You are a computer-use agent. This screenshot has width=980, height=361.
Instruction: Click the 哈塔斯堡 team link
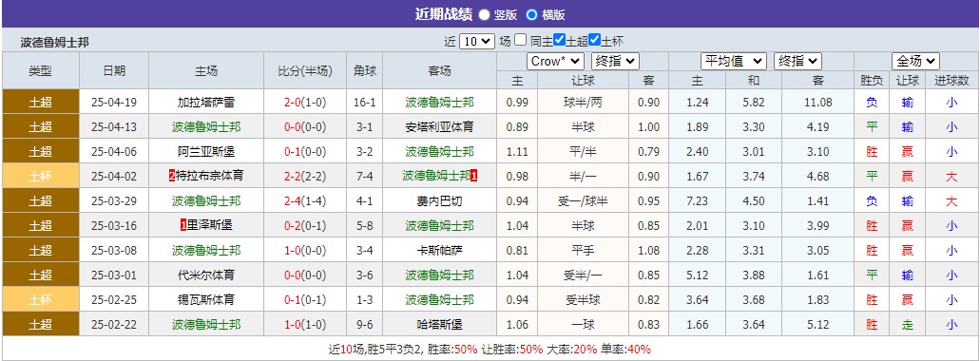coord(439,324)
